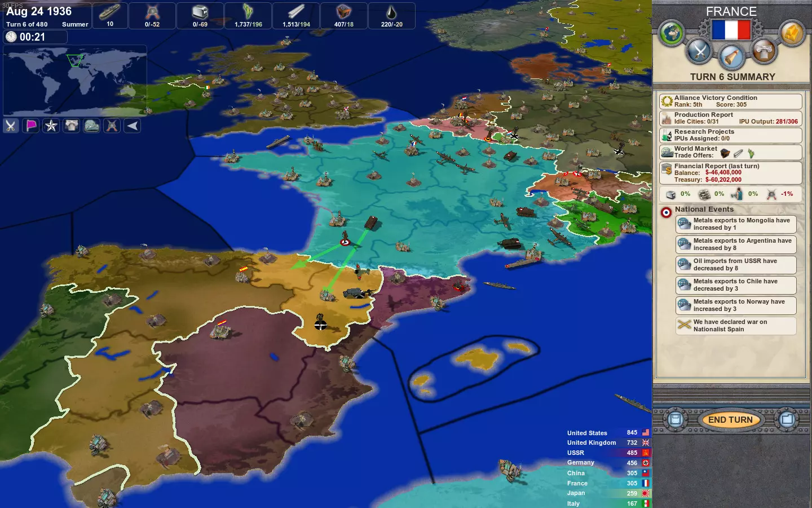
Task: Click the END TURN button
Action: (730, 419)
